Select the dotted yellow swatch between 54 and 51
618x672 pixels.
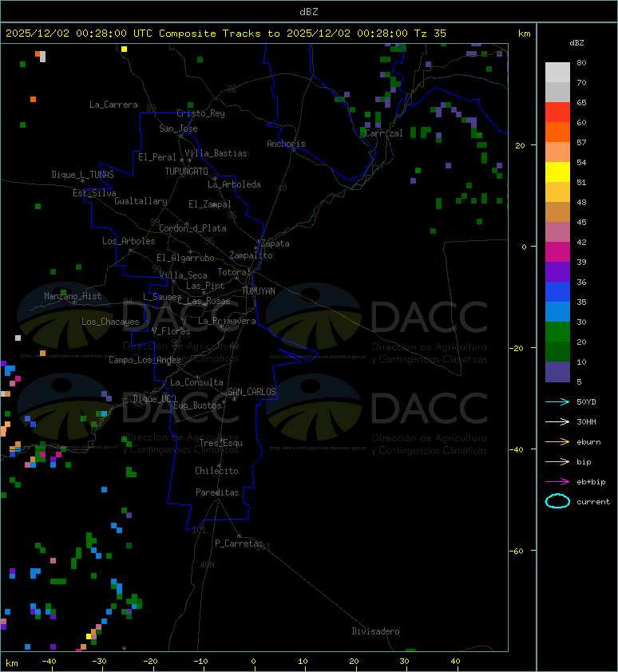pos(557,172)
